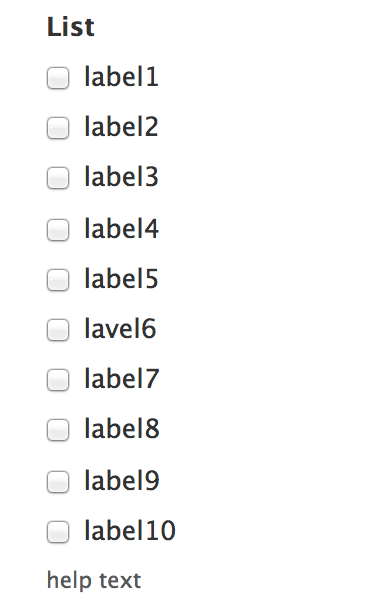Image resolution: width=370 pixels, height=610 pixels.
Task: Check the label9 checkbox box
Action: 58,482
